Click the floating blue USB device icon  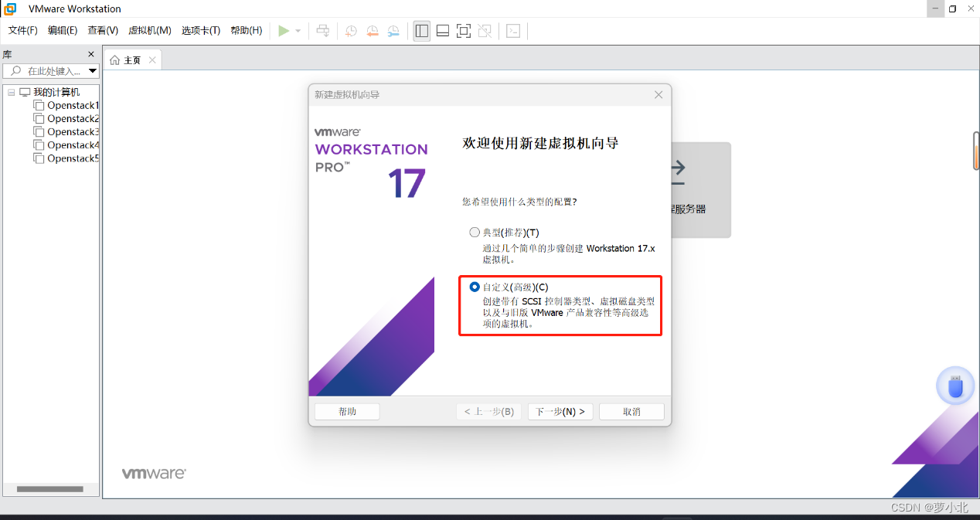pos(956,386)
